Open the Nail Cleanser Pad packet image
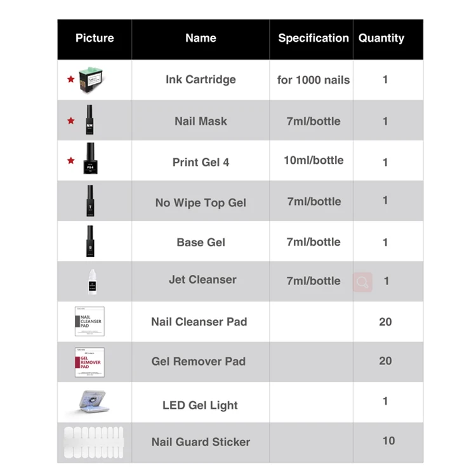The width and height of the screenshot is (476, 476). click(x=89, y=321)
